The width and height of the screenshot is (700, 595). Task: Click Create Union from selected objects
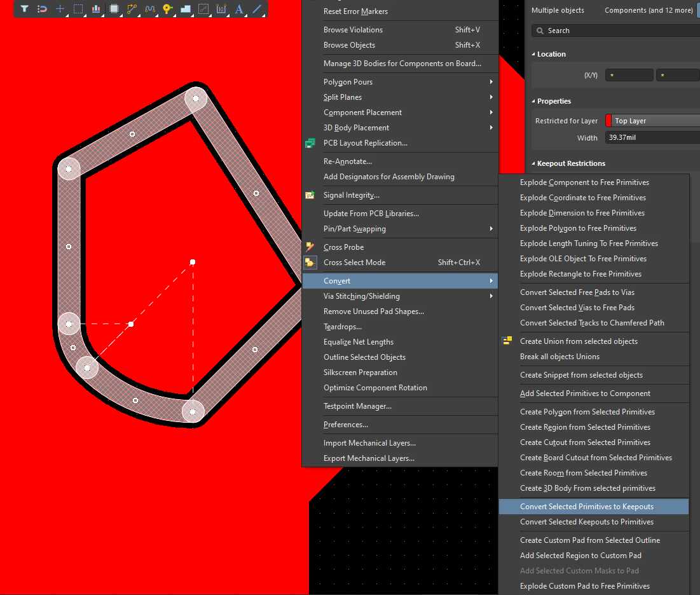(579, 341)
